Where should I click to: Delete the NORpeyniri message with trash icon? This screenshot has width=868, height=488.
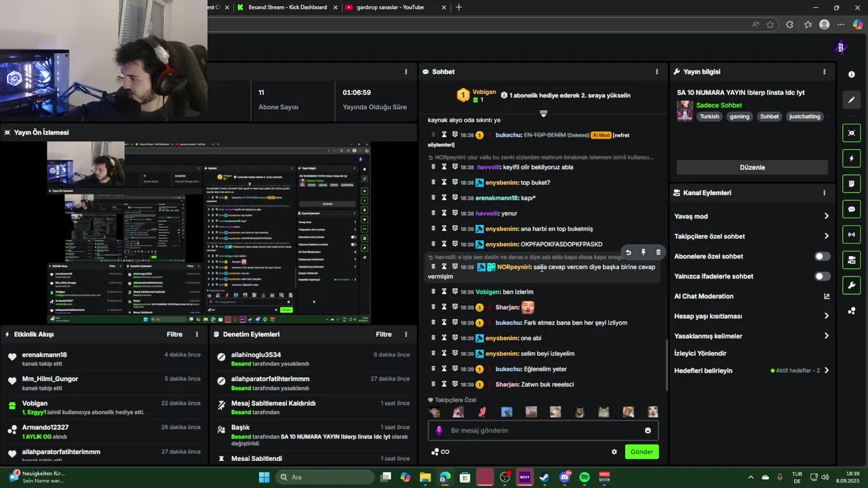click(x=658, y=252)
